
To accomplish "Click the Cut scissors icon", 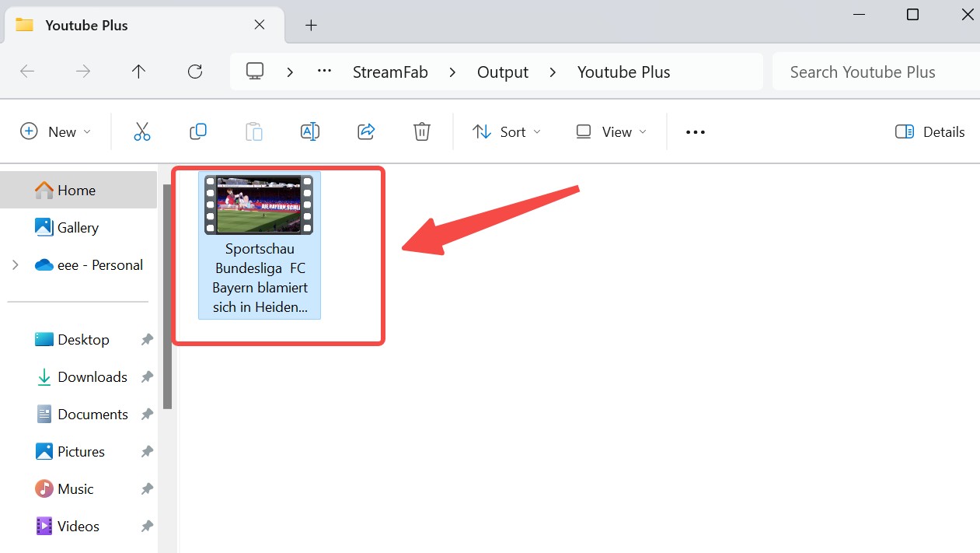I will click(141, 131).
